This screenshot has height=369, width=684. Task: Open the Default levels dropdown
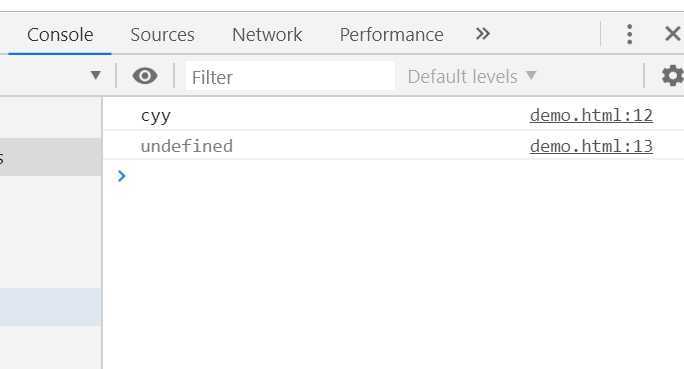pyautogui.click(x=472, y=77)
